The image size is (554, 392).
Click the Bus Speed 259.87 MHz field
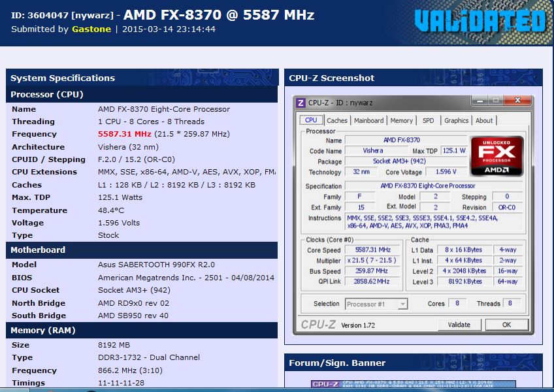[x=373, y=271]
